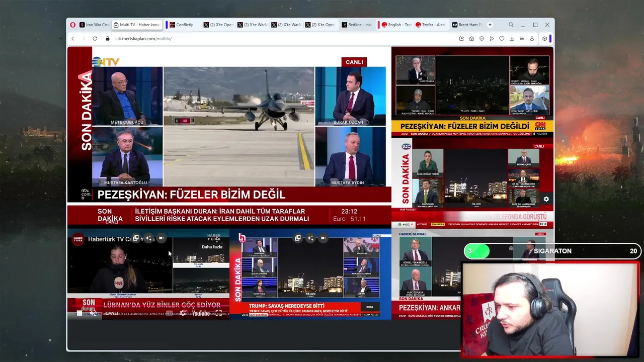Open the privacy shield icon
This screenshot has width=644, height=362.
coord(481,39)
